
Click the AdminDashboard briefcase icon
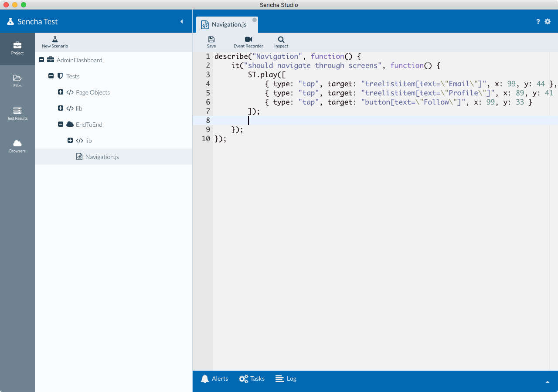click(51, 60)
